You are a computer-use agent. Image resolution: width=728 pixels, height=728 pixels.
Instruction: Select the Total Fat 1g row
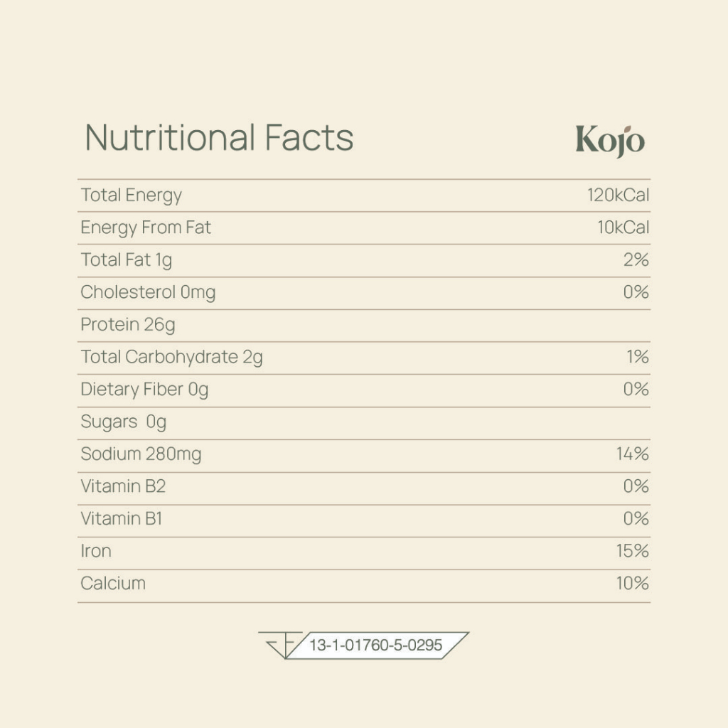point(364,260)
